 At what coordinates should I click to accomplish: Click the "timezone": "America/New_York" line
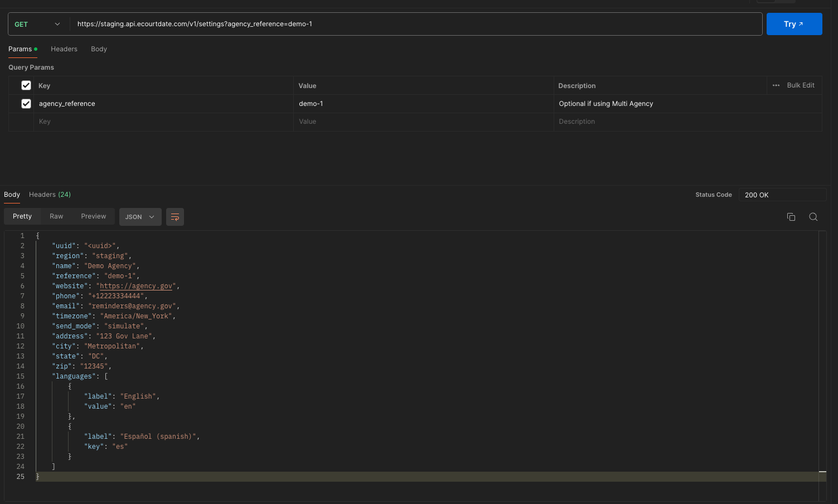point(114,316)
